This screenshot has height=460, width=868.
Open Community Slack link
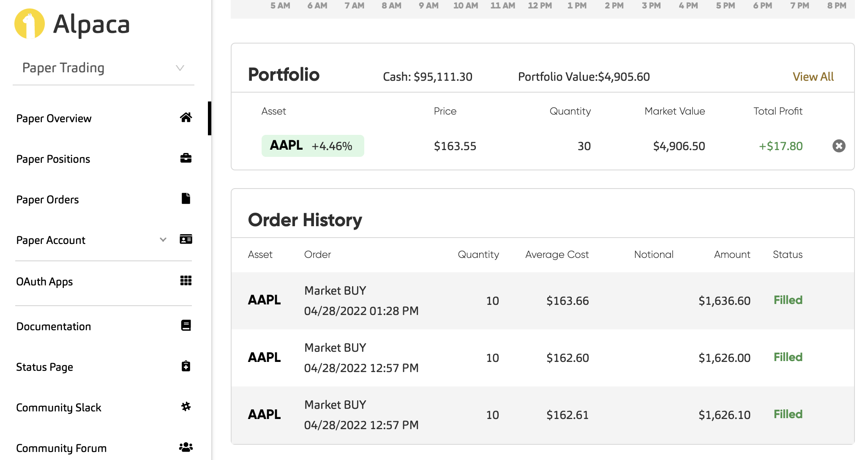tap(59, 408)
